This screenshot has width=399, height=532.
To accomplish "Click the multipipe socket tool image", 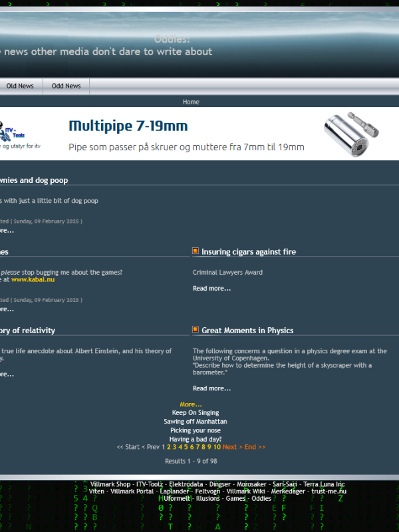I will [x=351, y=134].
